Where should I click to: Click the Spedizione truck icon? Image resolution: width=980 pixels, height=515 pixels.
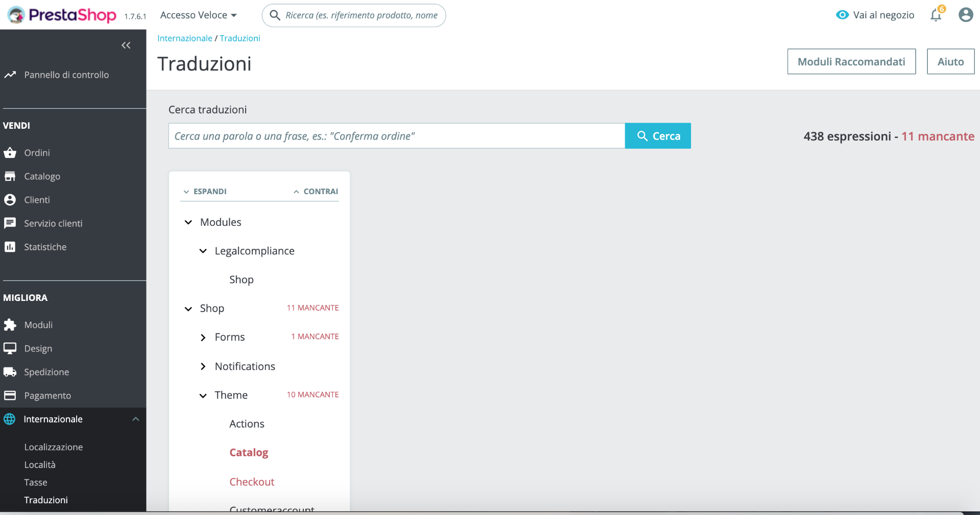pos(10,372)
